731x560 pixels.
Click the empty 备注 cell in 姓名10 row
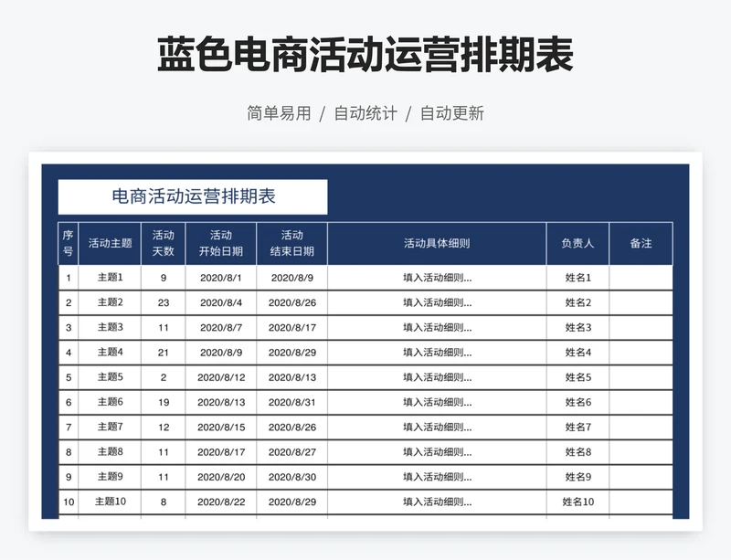pos(641,502)
